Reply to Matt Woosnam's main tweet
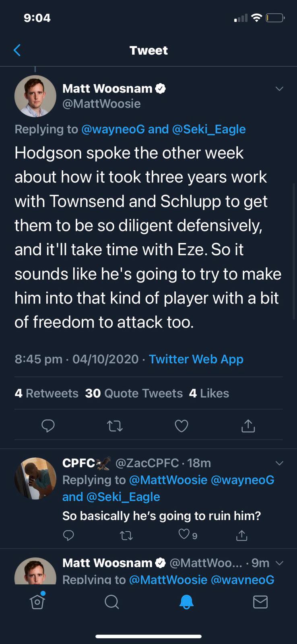Screen dimensions: 297x644 (x=48, y=425)
